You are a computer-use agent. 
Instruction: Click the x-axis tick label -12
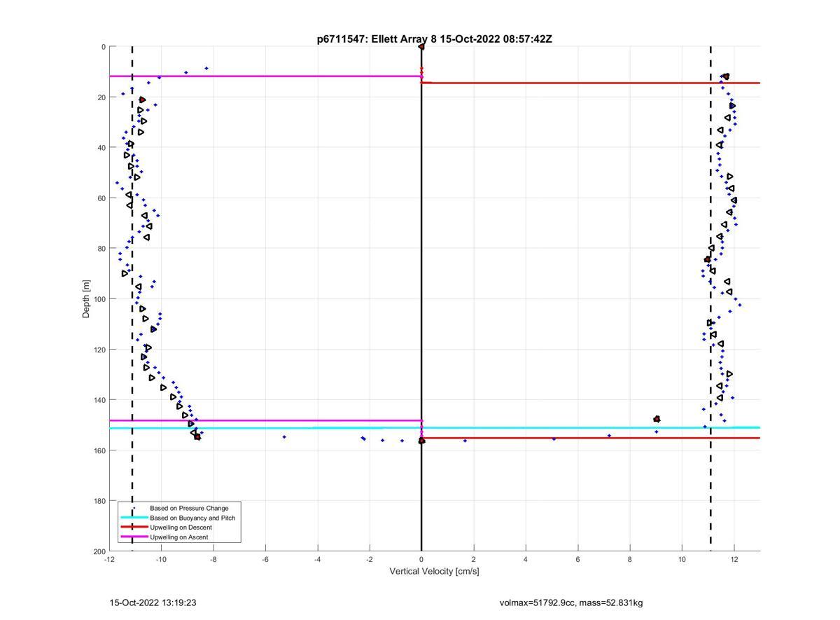109,559
